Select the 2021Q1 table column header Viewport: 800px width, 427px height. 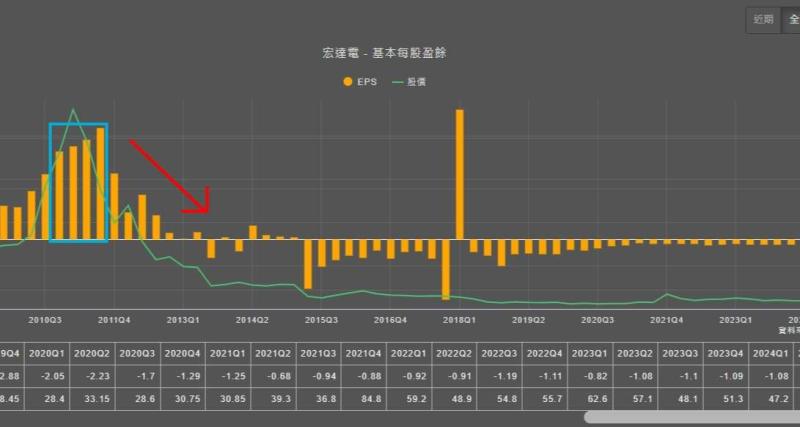tap(228, 354)
